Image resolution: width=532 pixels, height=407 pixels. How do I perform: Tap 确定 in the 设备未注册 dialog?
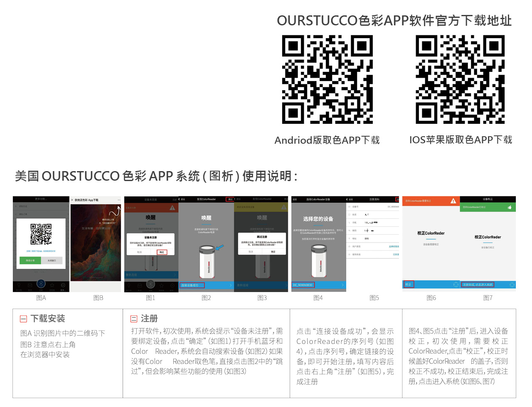[x=162, y=252]
